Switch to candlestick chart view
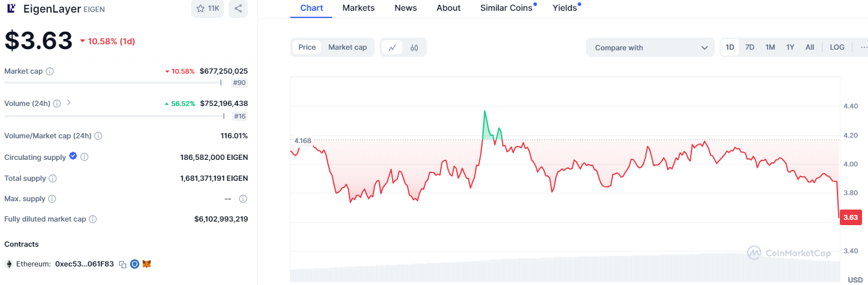Viewport: 868px width, 285px height. click(x=414, y=48)
